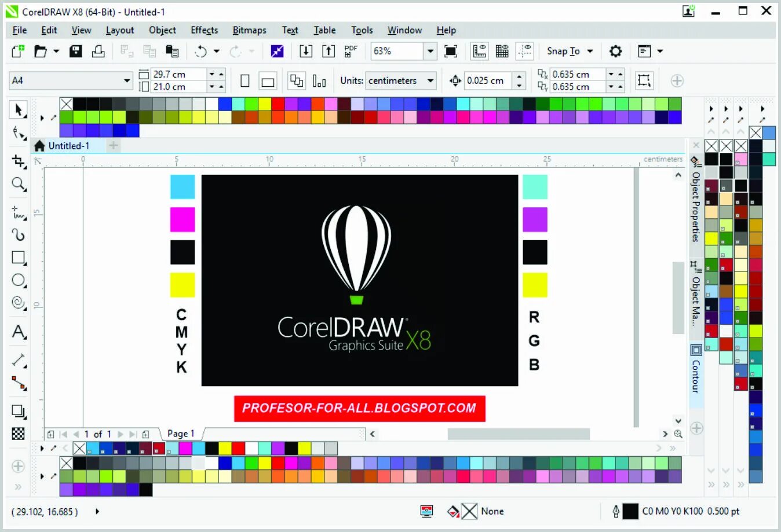Select the Ellipse tool
The height and width of the screenshot is (532, 781).
19,280
